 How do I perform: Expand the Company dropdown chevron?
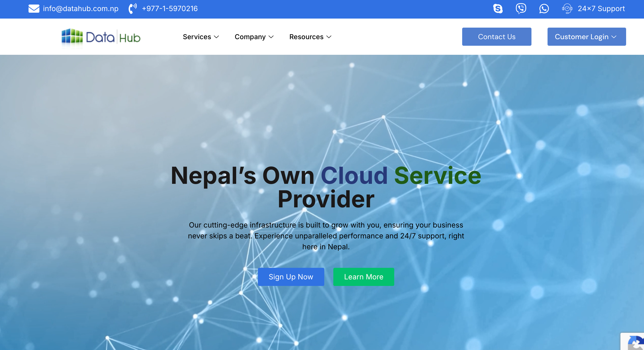[x=271, y=37]
